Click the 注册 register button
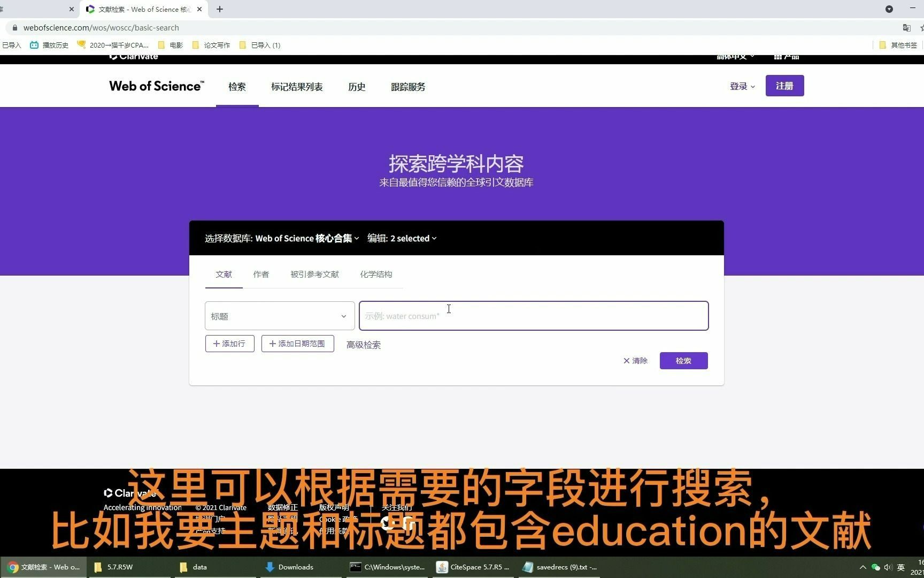The image size is (924, 578). [784, 86]
